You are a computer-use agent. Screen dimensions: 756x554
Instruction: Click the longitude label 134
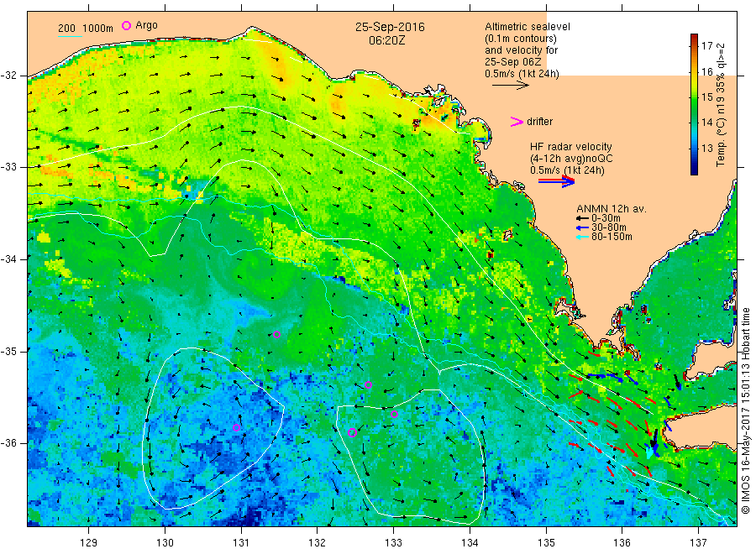pyautogui.click(x=470, y=542)
